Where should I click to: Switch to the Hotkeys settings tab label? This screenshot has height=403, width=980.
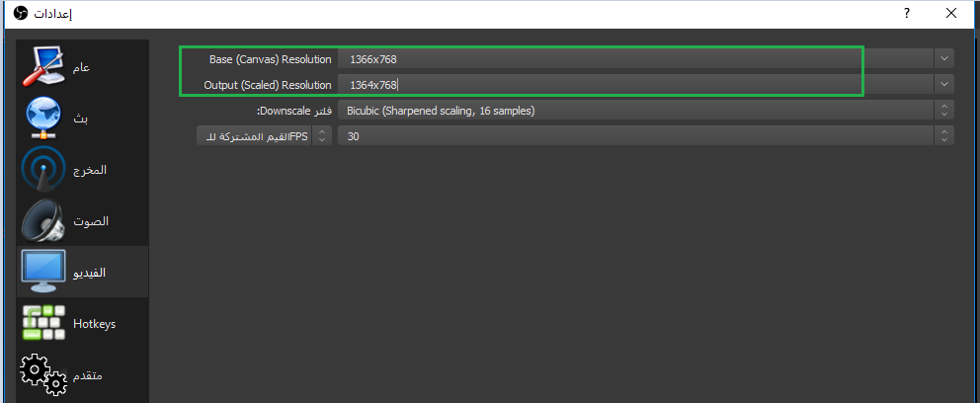(95, 324)
